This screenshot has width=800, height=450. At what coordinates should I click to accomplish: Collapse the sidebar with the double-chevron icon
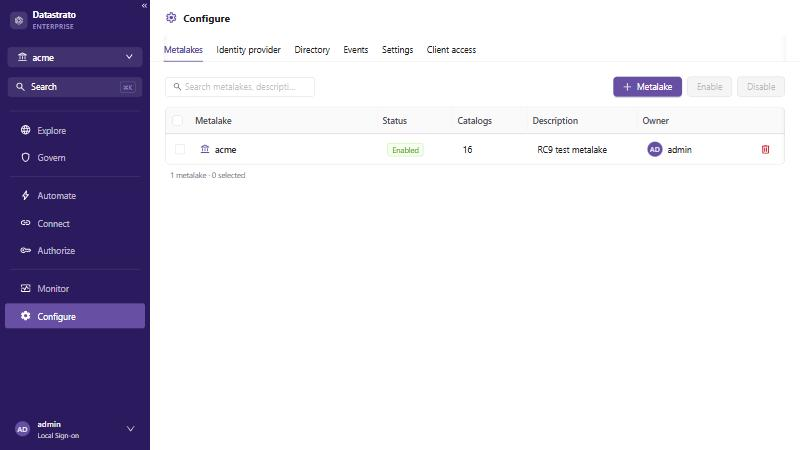(144, 6)
